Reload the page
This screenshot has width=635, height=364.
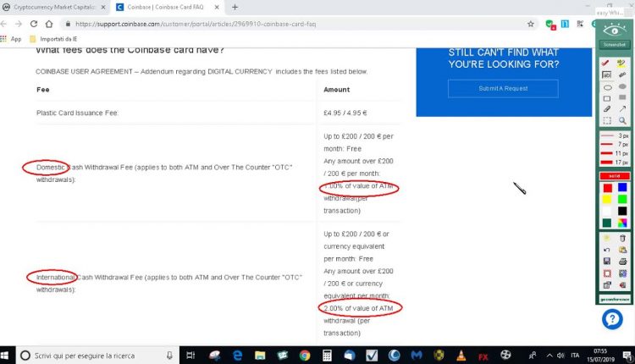pyautogui.click(x=34, y=24)
